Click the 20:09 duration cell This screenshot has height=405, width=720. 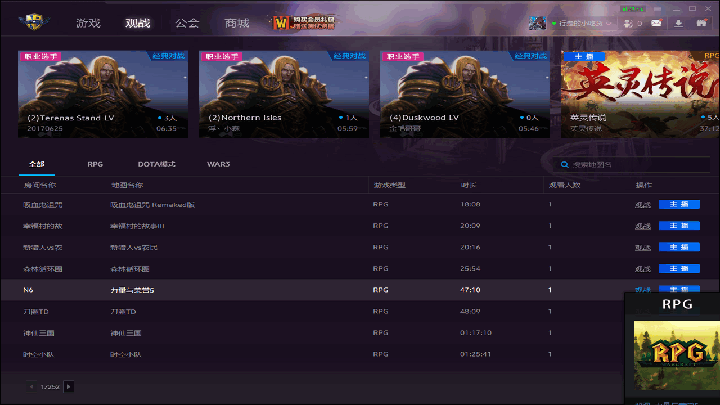tap(470, 225)
